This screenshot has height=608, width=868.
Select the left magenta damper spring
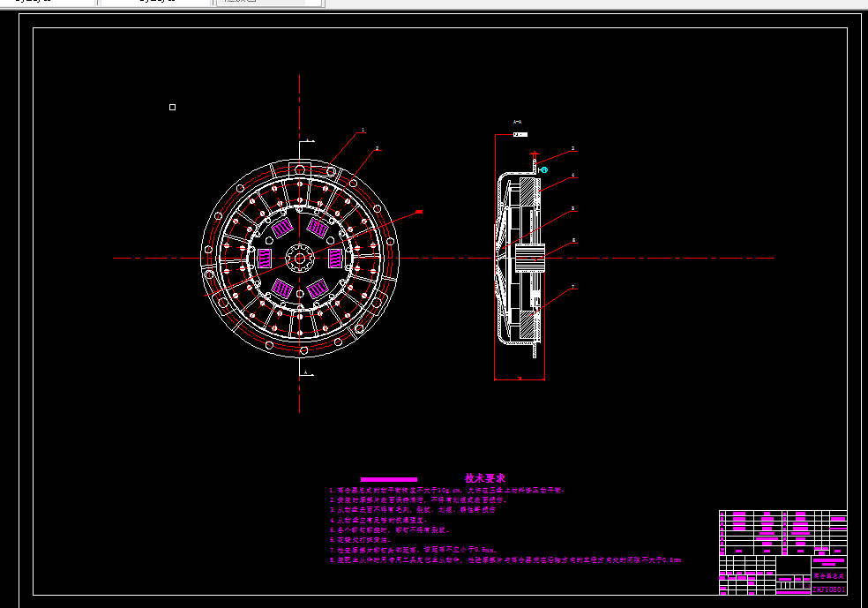click(x=265, y=258)
